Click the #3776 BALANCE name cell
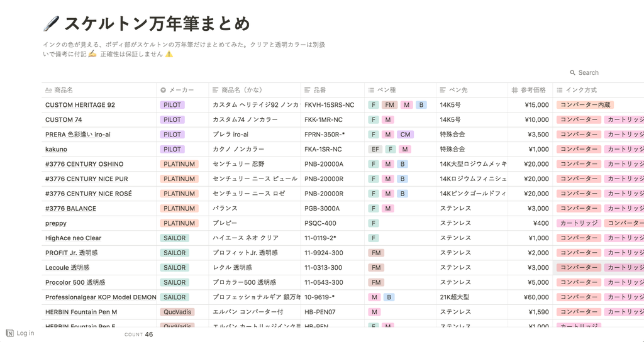Viewport: 644px width, 342px height. [99, 208]
